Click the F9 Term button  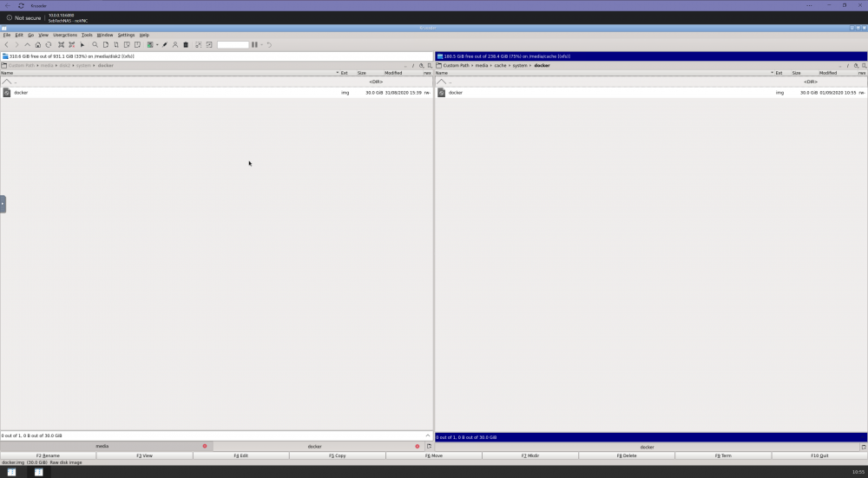click(723, 455)
